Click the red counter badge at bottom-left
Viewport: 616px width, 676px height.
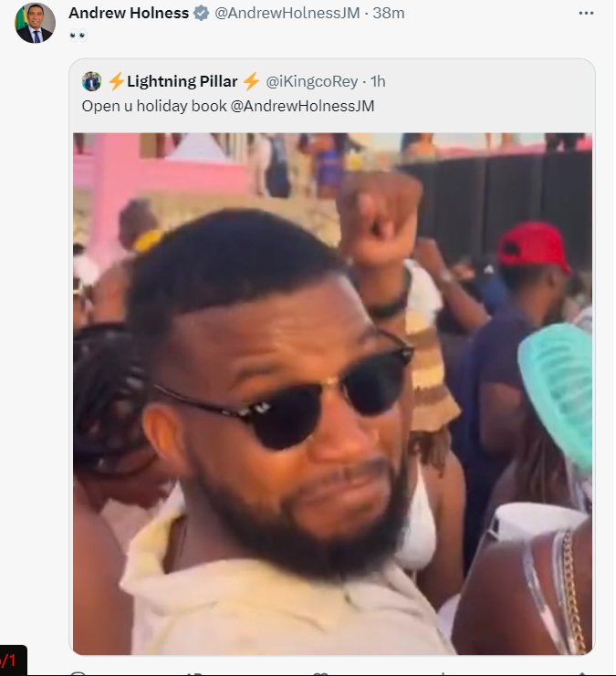tap(13, 660)
